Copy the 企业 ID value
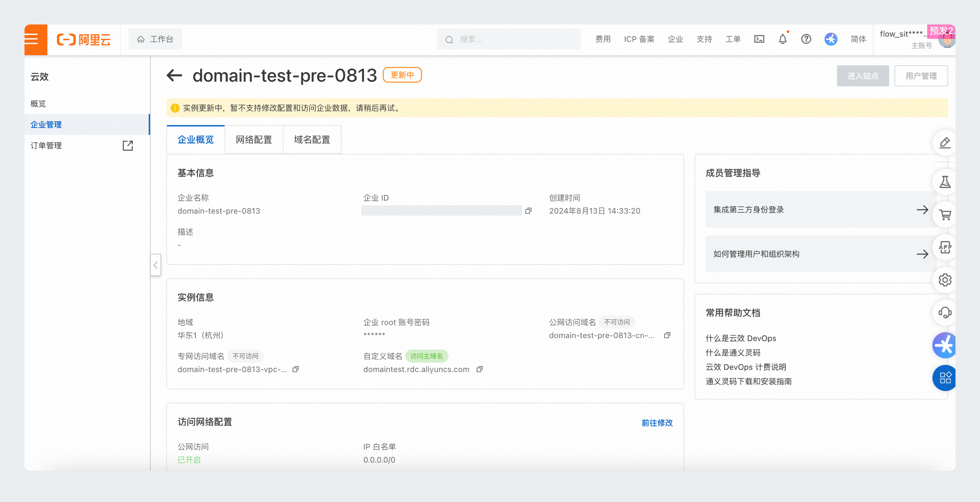The height and width of the screenshot is (502, 980). [528, 211]
